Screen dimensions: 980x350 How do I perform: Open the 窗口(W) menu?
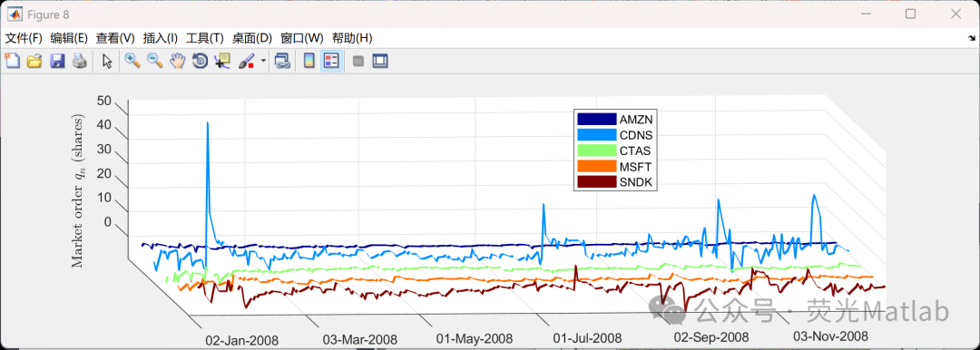click(x=302, y=38)
